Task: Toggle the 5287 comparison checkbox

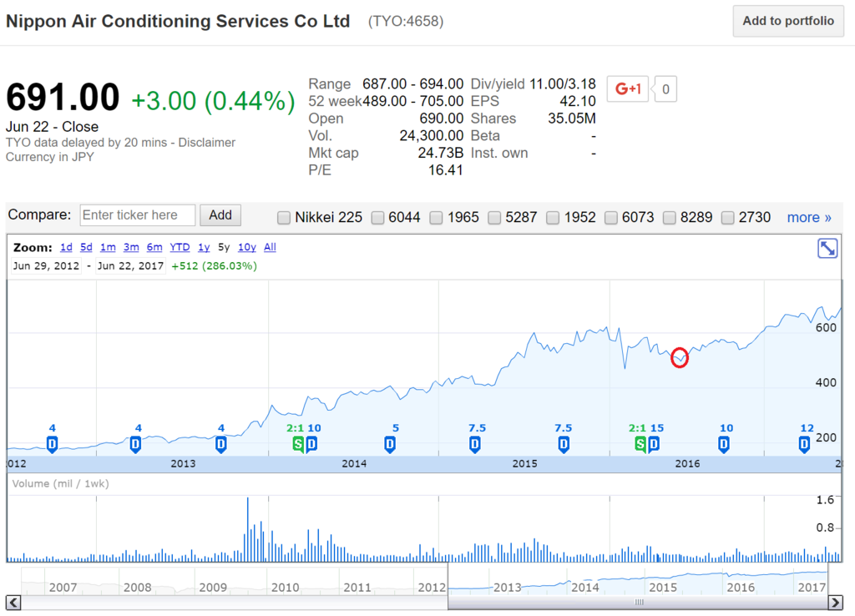Action: pos(494,218)
